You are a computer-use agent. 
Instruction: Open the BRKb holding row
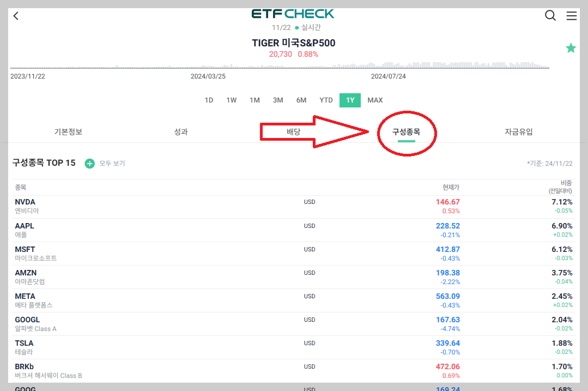point(294,371)
